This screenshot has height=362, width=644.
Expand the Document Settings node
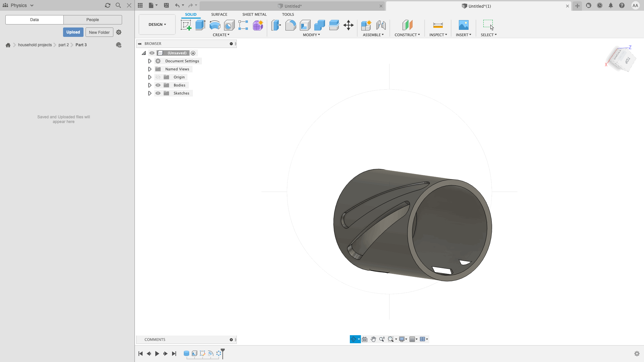click(150, 61)
